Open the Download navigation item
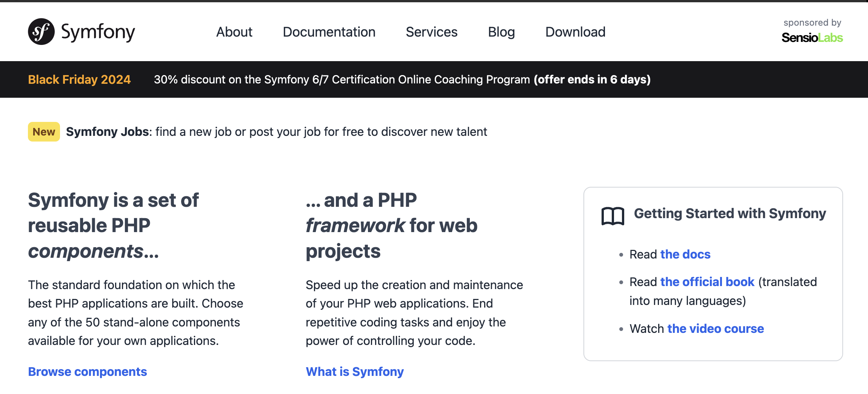 tap(575, 32)
